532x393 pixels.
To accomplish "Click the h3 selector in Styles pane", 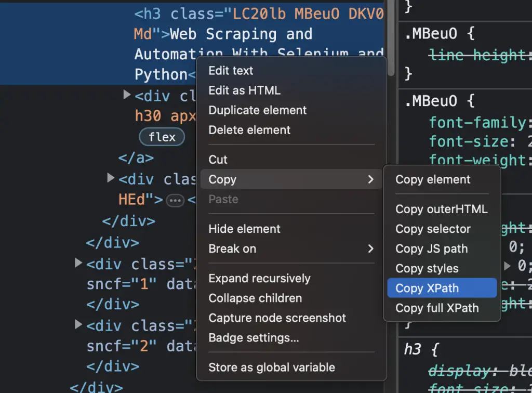I will [413, 349].
